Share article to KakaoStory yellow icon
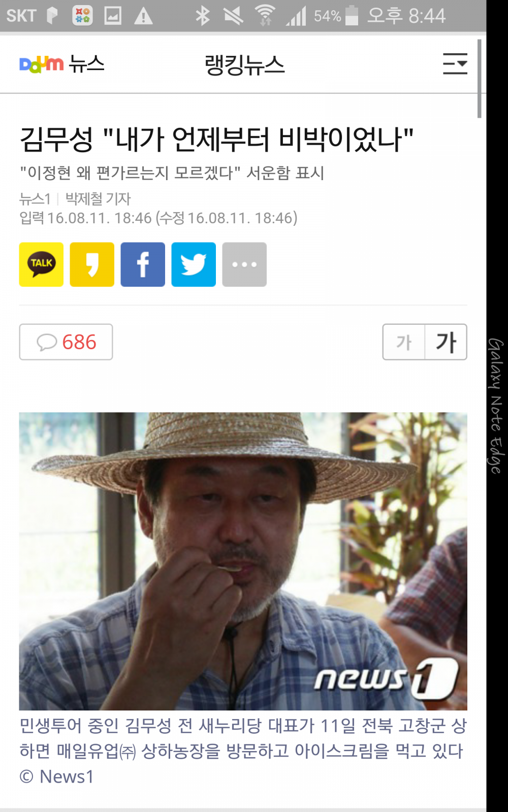Image resolution: width=508 pixels, height=812 pixels. (92, 264)
